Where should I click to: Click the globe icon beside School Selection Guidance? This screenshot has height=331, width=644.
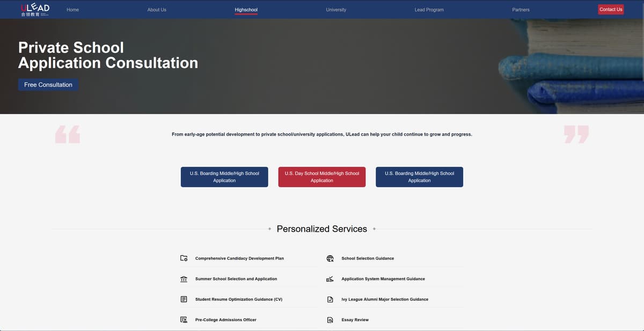click(x=330, y=258)
